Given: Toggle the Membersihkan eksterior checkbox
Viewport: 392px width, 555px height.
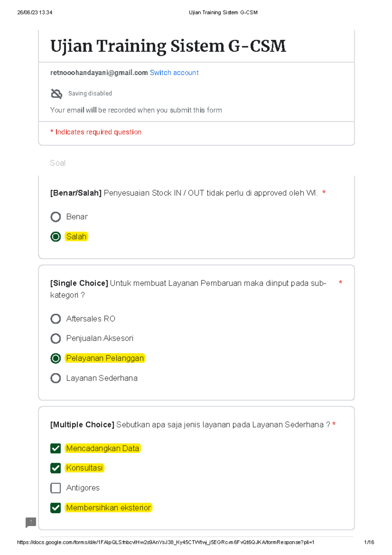Looking at the screenshot, I should pyautogui.click(x=56, y=508).
